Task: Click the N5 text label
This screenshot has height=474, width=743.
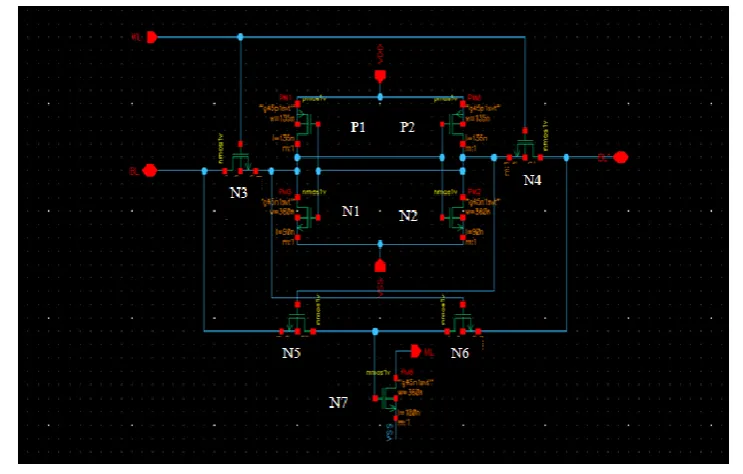Action: 291,353
